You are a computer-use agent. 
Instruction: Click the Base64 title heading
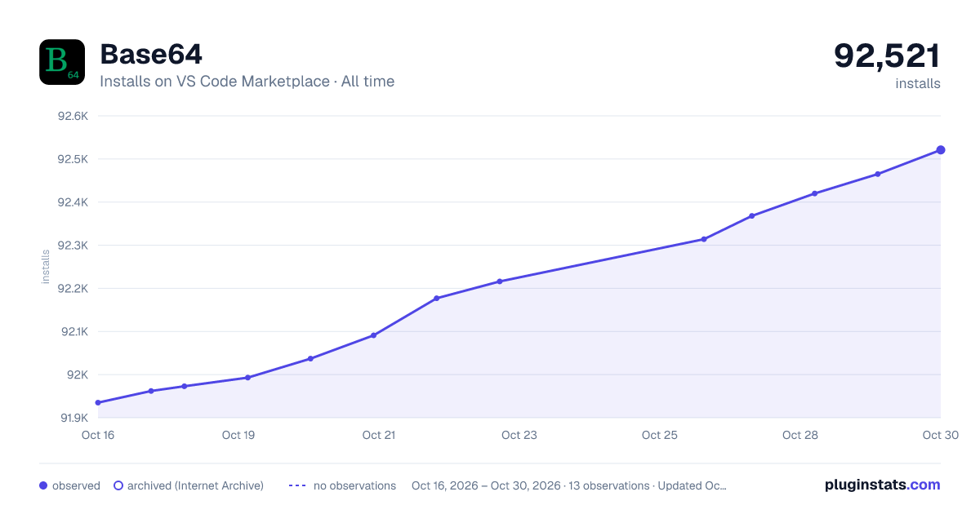click(151, 55)
